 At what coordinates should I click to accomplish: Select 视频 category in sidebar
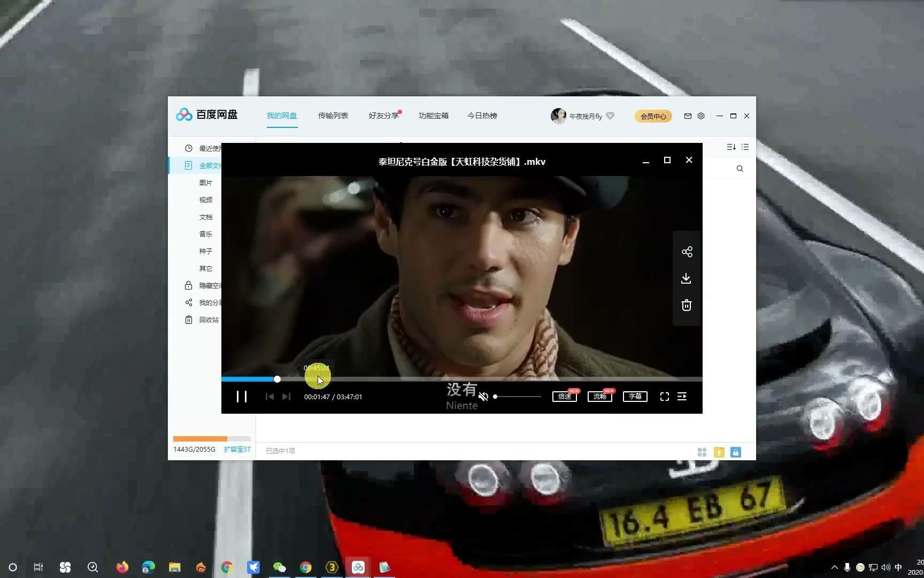click(x=206, y=200)
